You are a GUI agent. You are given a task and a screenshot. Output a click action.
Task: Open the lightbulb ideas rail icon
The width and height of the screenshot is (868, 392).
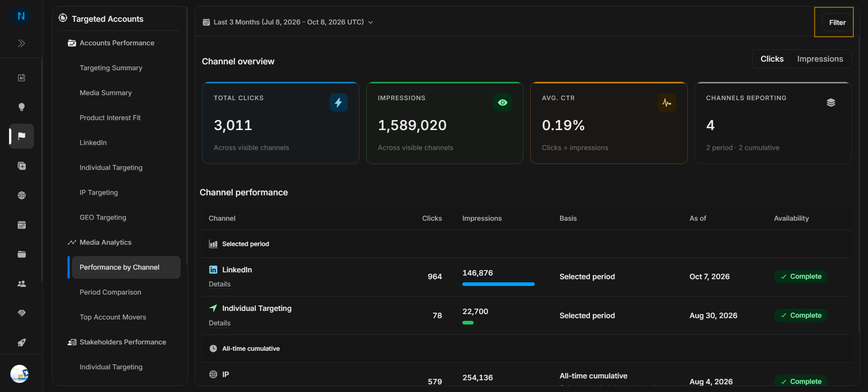pyautogui.click(x=21, y=107)
